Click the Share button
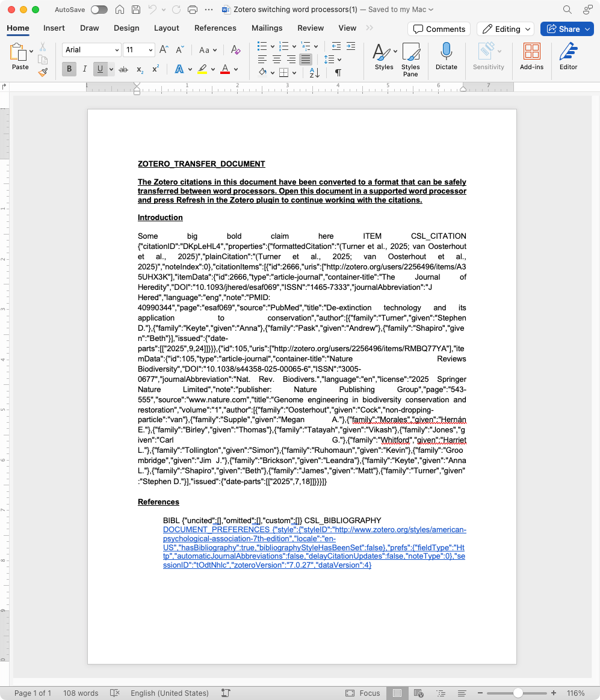This screenshot has width=600, height=700. [x=567, y=29]
